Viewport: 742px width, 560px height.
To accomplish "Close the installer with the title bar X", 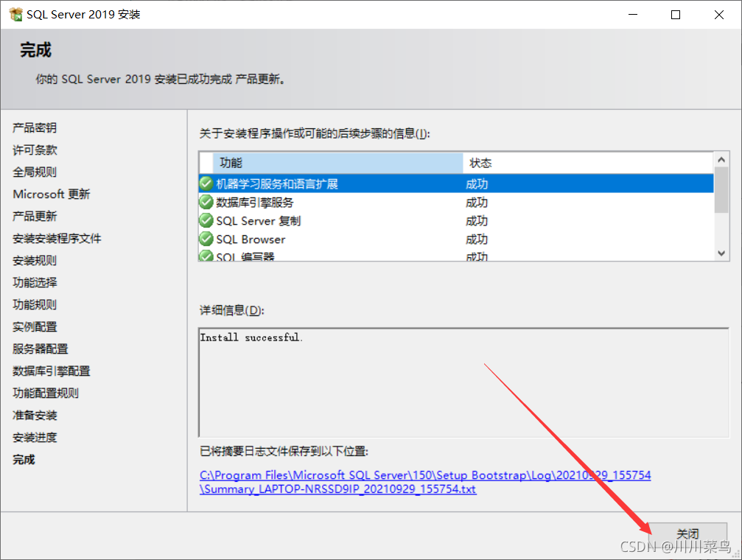I will 719,15.
